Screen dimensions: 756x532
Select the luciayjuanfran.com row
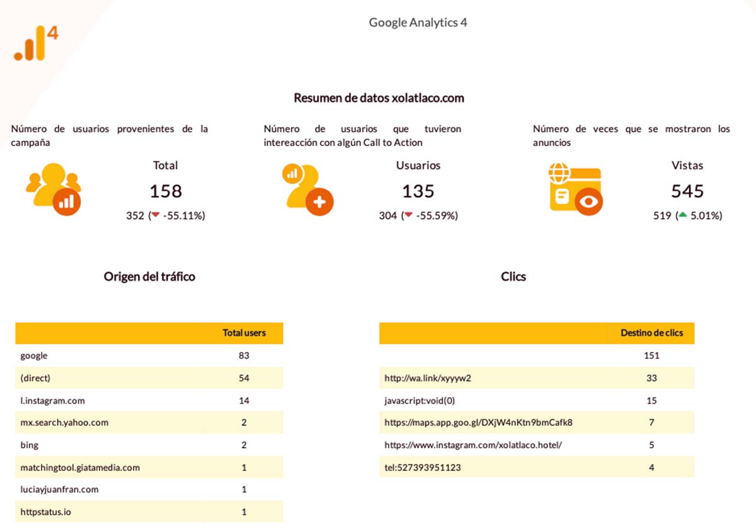coord(149,489)
